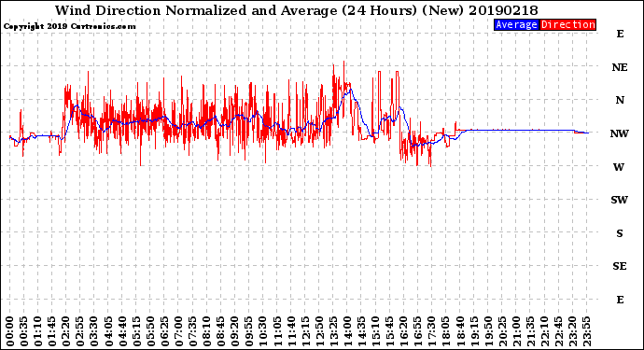Click the 22:10 time axis label
This screenshot has width=644, height=350.
(544, 331)
